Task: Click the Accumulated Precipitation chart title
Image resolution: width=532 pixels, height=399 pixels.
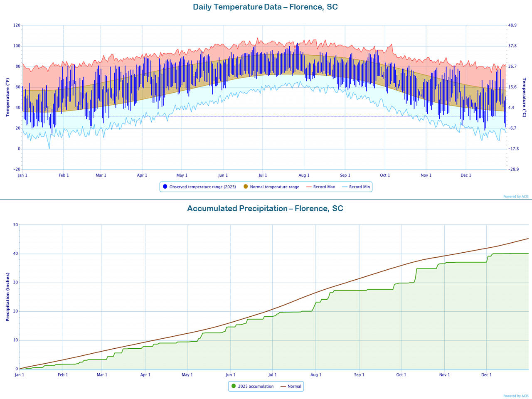Action: pos(265,209)
